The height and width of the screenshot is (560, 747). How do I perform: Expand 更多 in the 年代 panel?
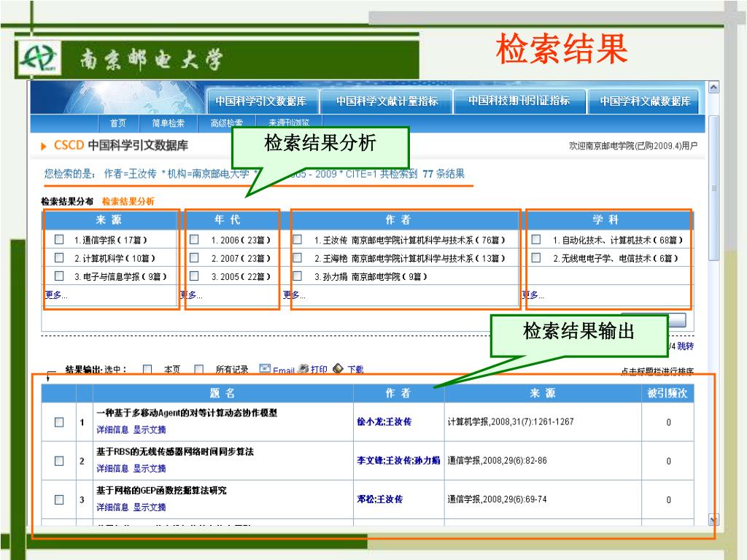click(x=192, y=295)
